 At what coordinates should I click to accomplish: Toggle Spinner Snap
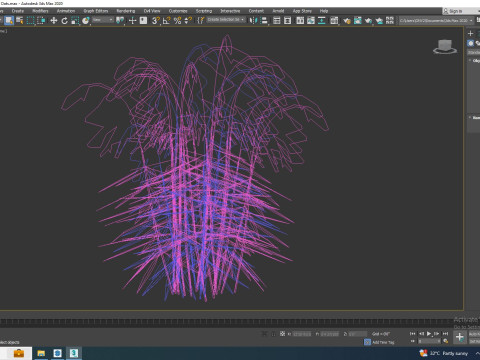188,20
